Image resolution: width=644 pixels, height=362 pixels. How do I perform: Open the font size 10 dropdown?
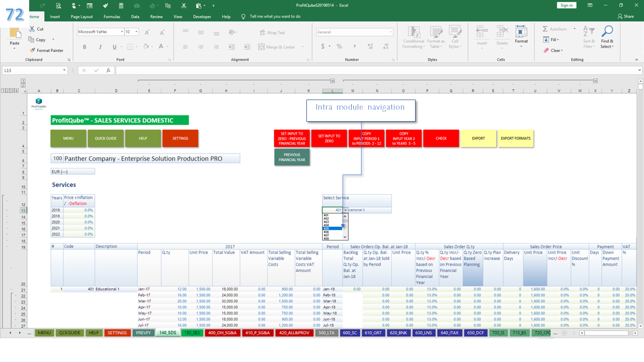[137, 32]
